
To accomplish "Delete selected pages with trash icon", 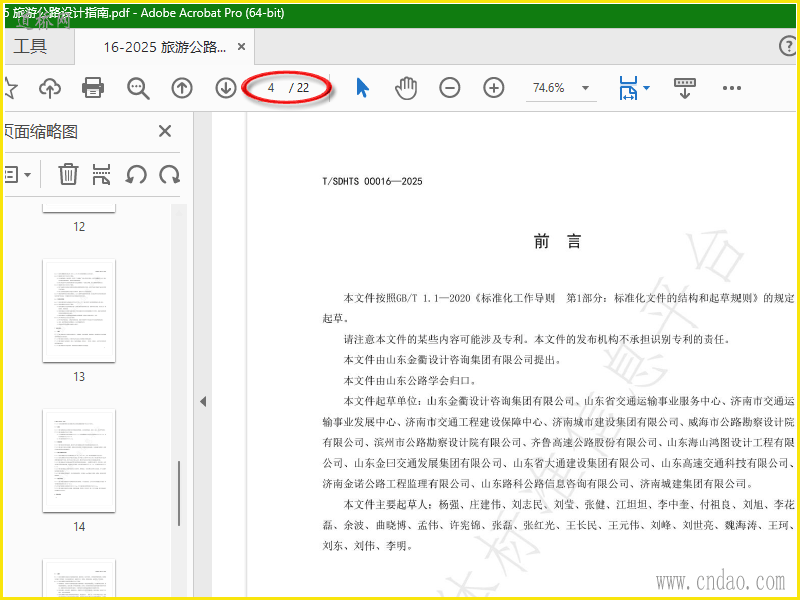I will [68, 174].
